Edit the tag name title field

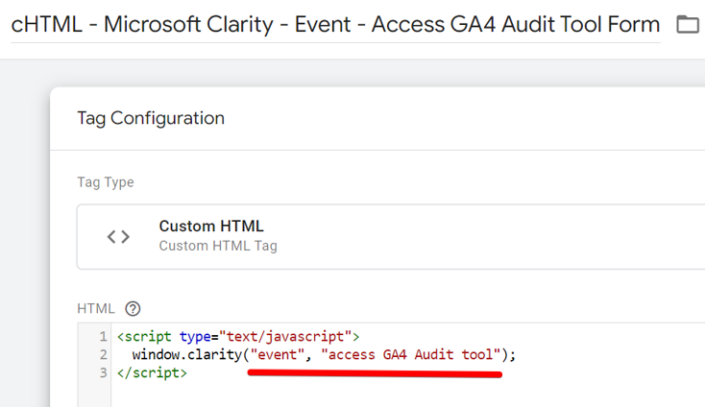[335, 25]
